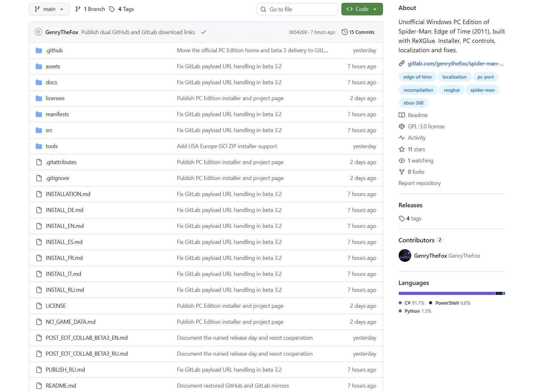Click the Readme book icon

coord(401,115)
